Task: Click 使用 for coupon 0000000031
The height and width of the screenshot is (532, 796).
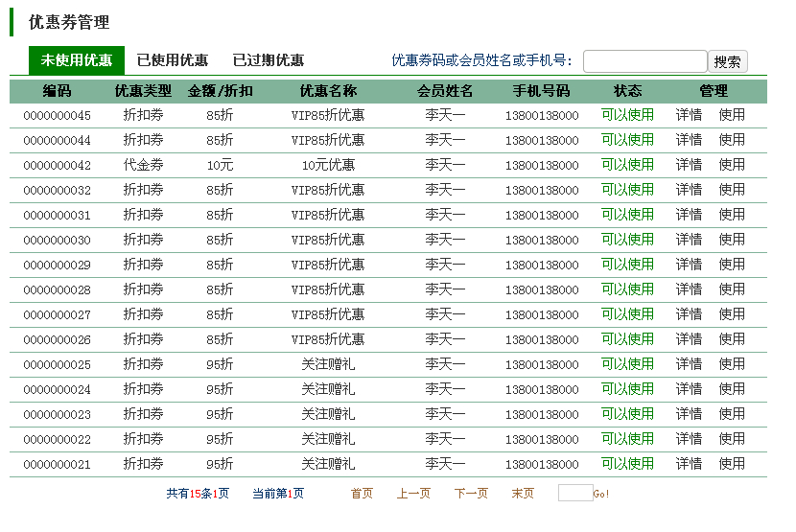Action: (732, 215)
